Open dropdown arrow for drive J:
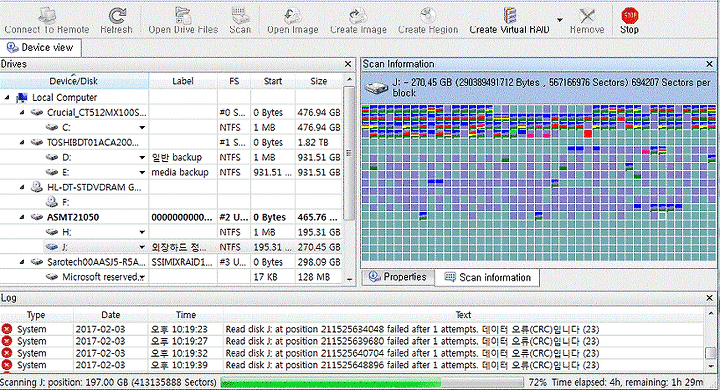 tap(142, 247)
